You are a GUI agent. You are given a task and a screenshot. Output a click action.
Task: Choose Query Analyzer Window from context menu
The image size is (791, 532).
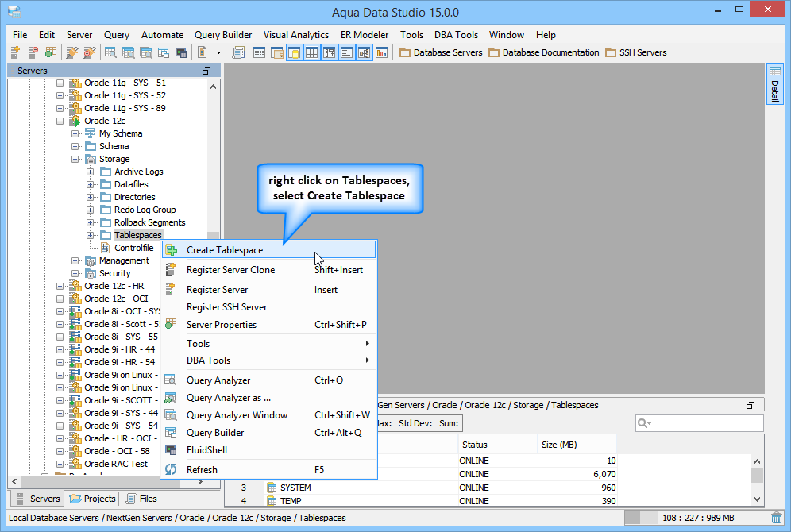pos(269,415)
